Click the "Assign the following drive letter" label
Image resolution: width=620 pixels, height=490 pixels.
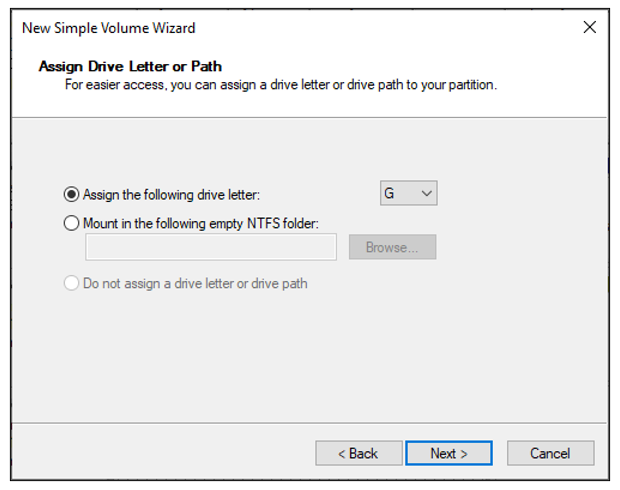171,195
